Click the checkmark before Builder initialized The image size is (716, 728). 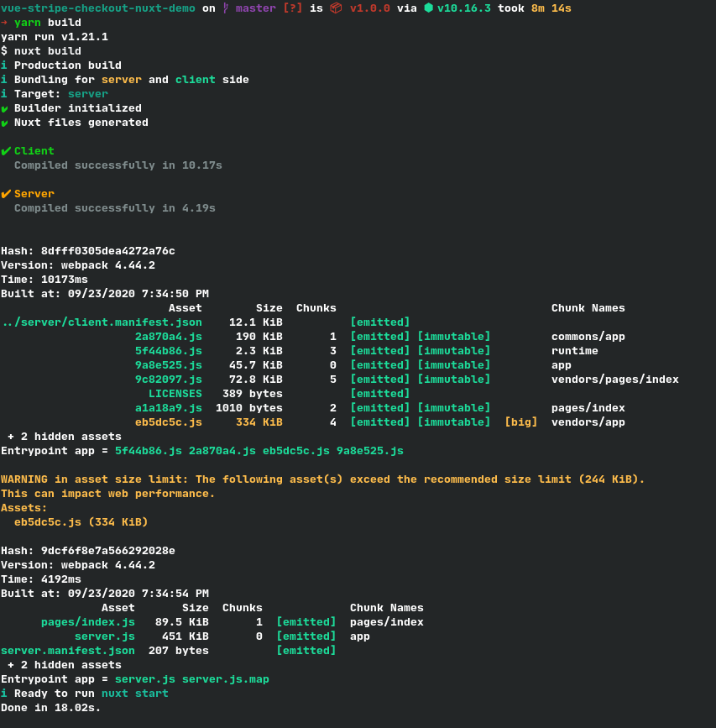5,108
